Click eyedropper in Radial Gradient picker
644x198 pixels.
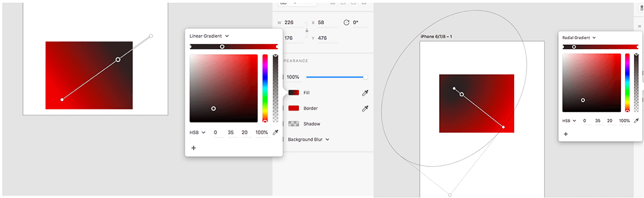pyautogui.click(x=636, y=120)
